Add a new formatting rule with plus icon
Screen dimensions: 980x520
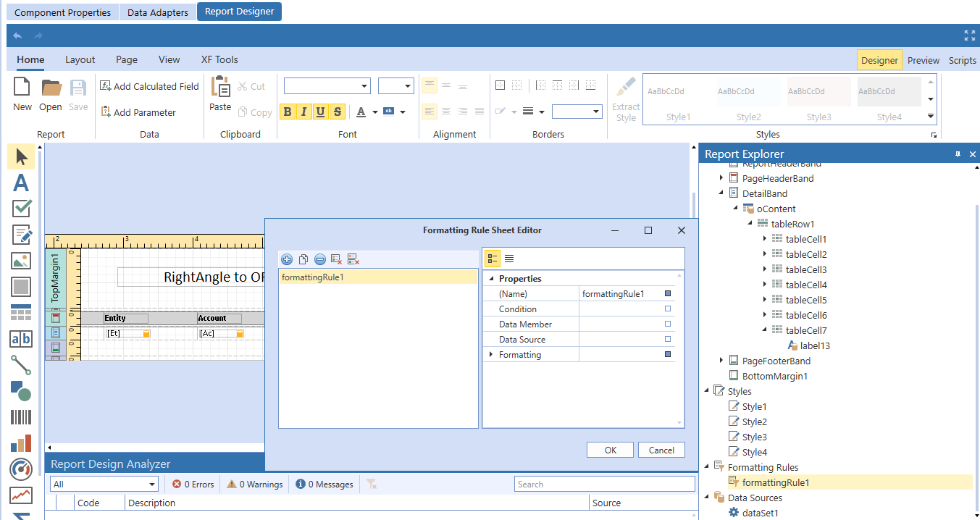click(287, 259)
